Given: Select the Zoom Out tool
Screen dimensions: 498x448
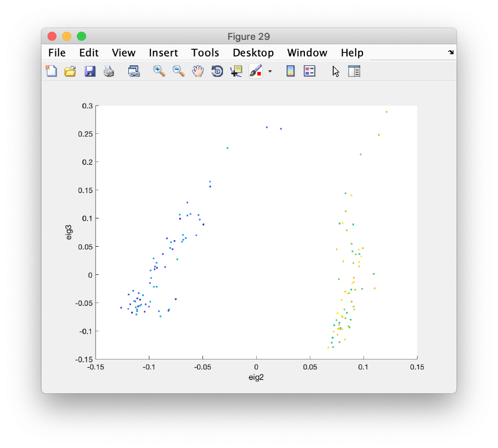Looking at the screenshot, I should coord(178,71).
